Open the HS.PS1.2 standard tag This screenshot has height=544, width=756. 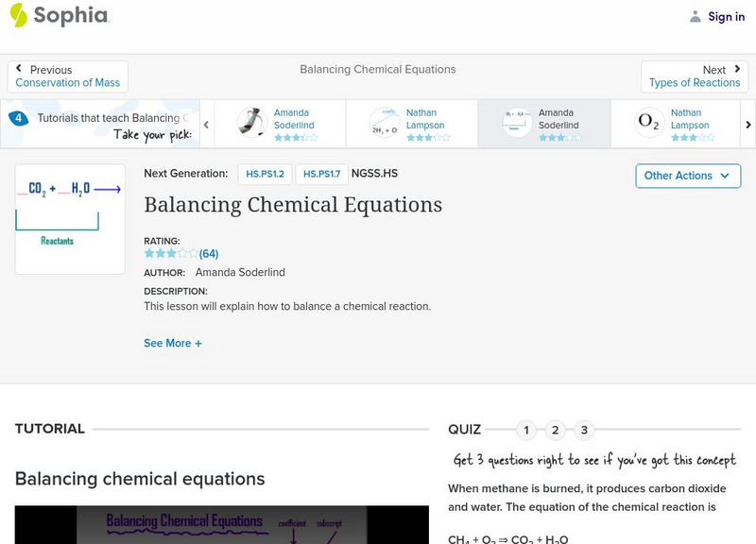point(265,174)
